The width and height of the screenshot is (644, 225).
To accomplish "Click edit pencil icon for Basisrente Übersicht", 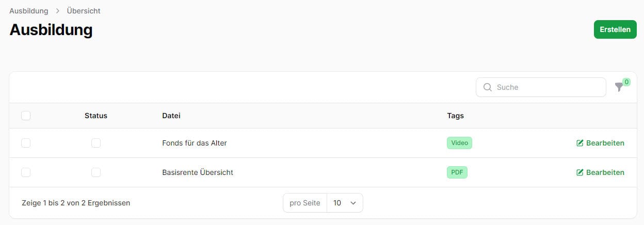I will (x=579, y=172).
